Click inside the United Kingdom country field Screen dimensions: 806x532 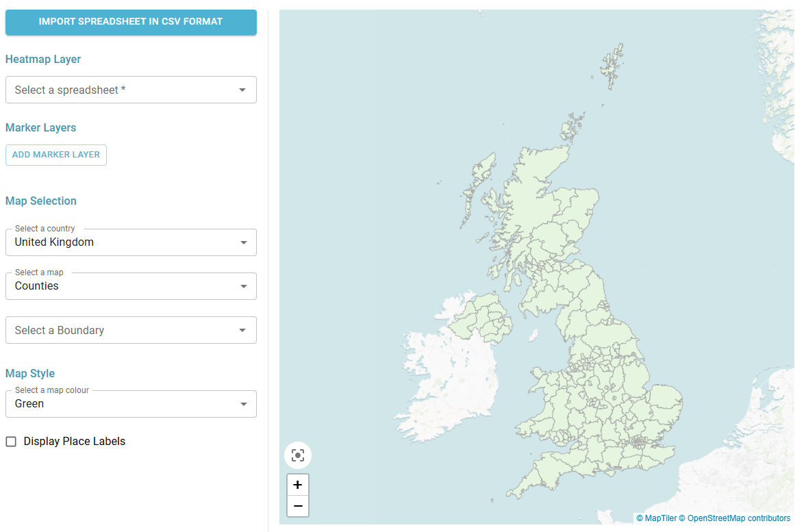[x=103, y=242]
